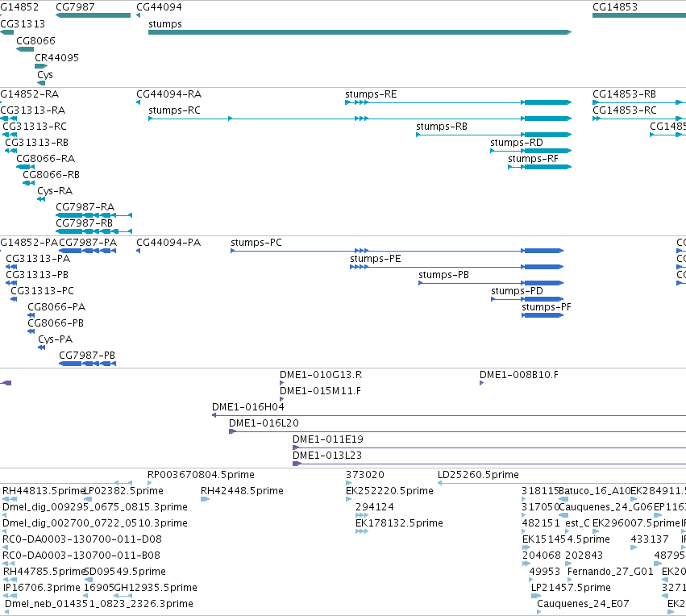Select the DME1-016H04 clone label
The width and height of the screenshot is (686, 616).
[x=248, y=407]
